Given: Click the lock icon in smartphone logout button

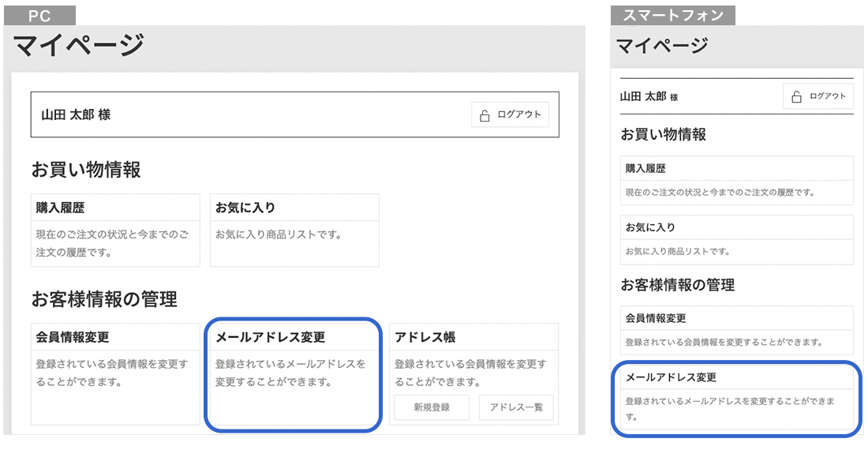Looking at the screenshot, I should click(x=796, y=97).
